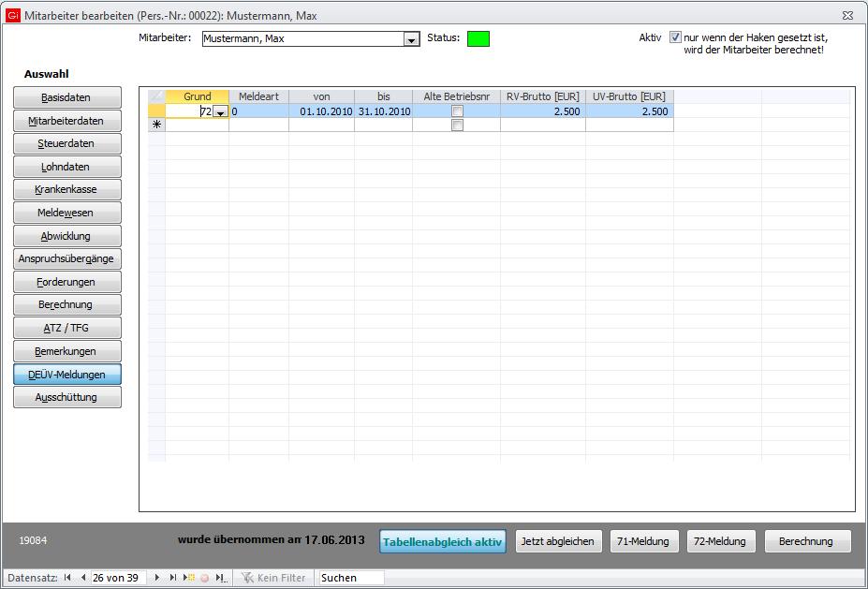Screen dimensions: 868x589
Task: Click Jetzt abgleichen
Action: [x=557, y=541]
